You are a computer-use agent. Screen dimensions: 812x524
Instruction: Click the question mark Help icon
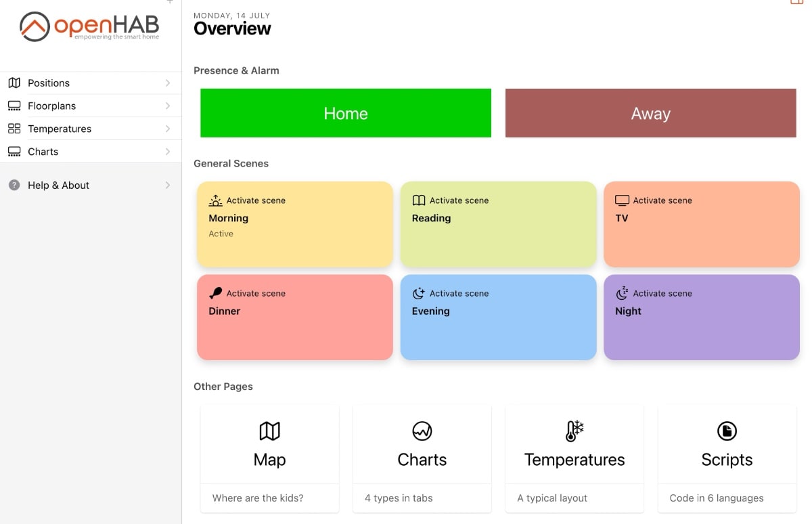14,185
